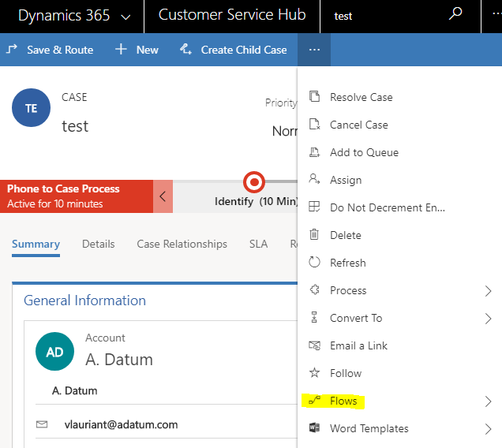Click the Assign person icon

point(314,179)
